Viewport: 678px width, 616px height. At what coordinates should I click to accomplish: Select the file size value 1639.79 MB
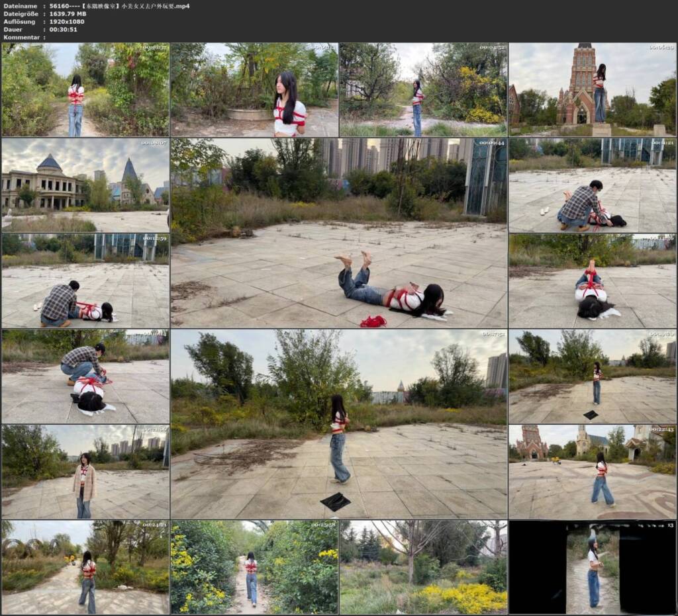coord(68,14)
